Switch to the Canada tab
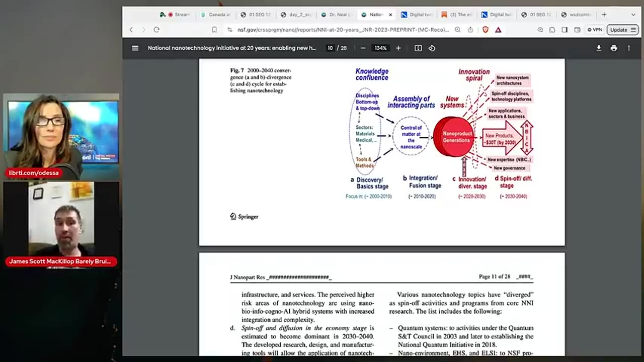644x362 pixels. click(x=215, y=15)
